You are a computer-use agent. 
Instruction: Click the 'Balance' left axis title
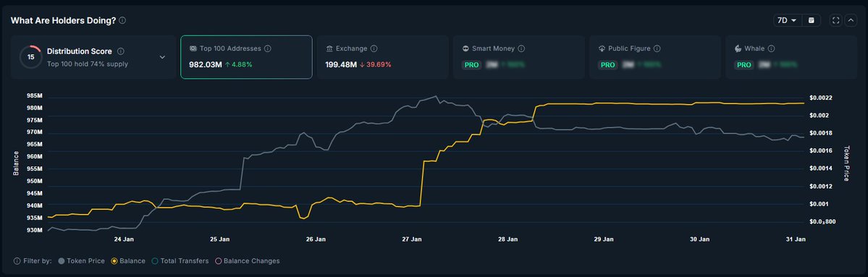pyautogui.click(x=16, y=163)
